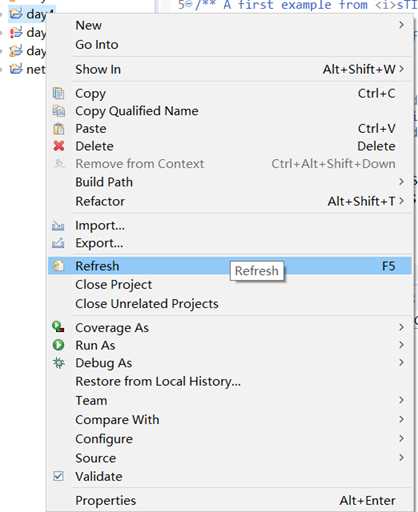Click the Copy Qualified Name icon
This screenshot has width=418, height=512.
tap(58, 111)
